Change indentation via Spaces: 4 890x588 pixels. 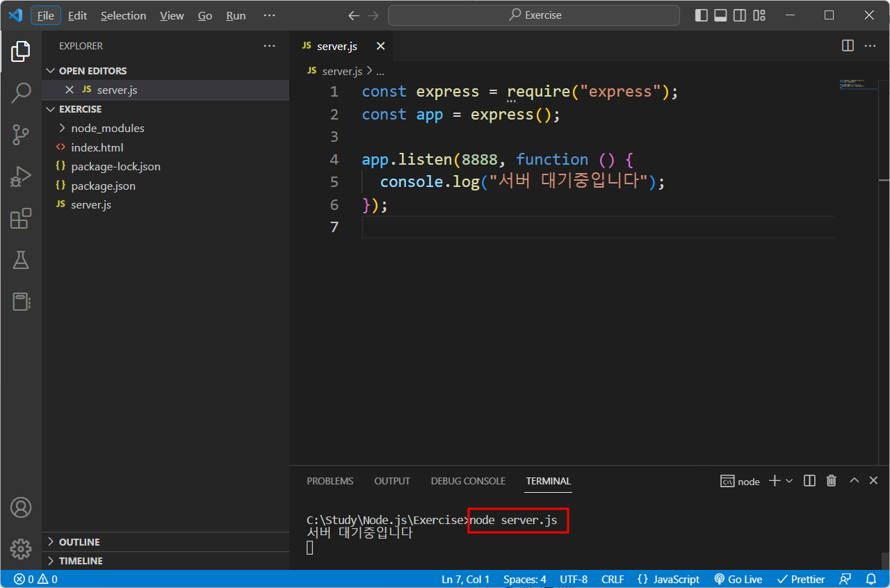pyautogui.click(x=525, y=579)
